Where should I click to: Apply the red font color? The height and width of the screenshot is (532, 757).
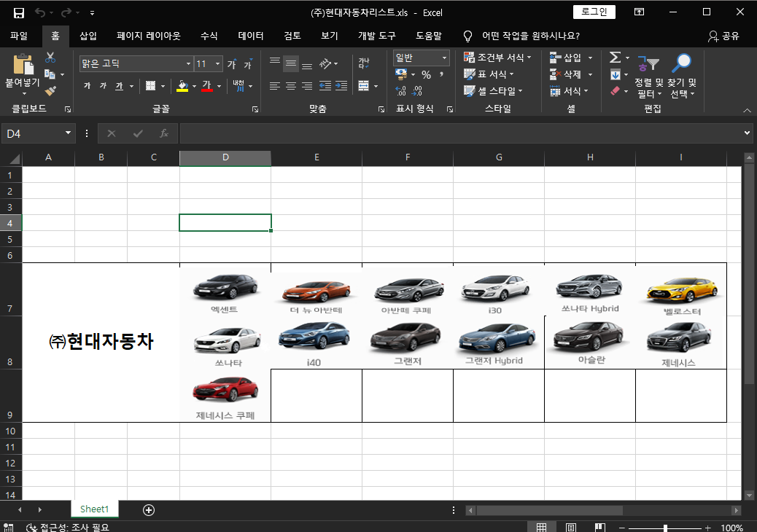[207, 86]
